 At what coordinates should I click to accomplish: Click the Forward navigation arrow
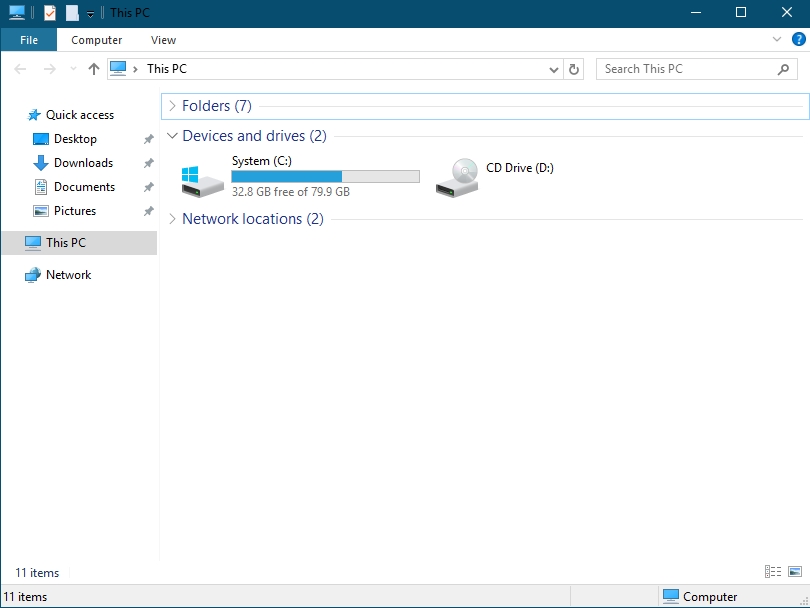tap(50, 69)
